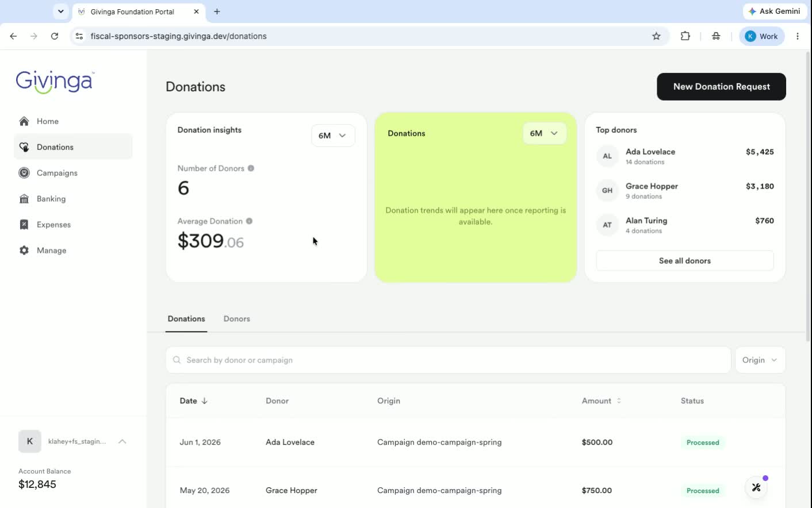Open Banking in the sidebar
Screen dimensions: 812x508
click(73, 199)
